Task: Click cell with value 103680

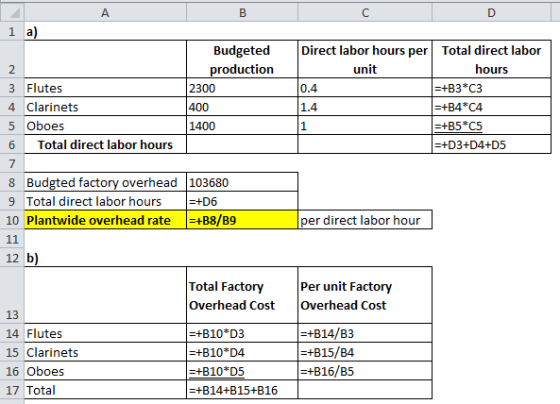Action: [242, 182]
